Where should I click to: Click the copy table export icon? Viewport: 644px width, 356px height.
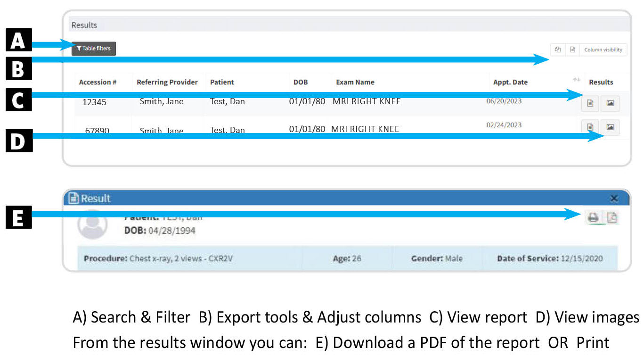point(558,50)
